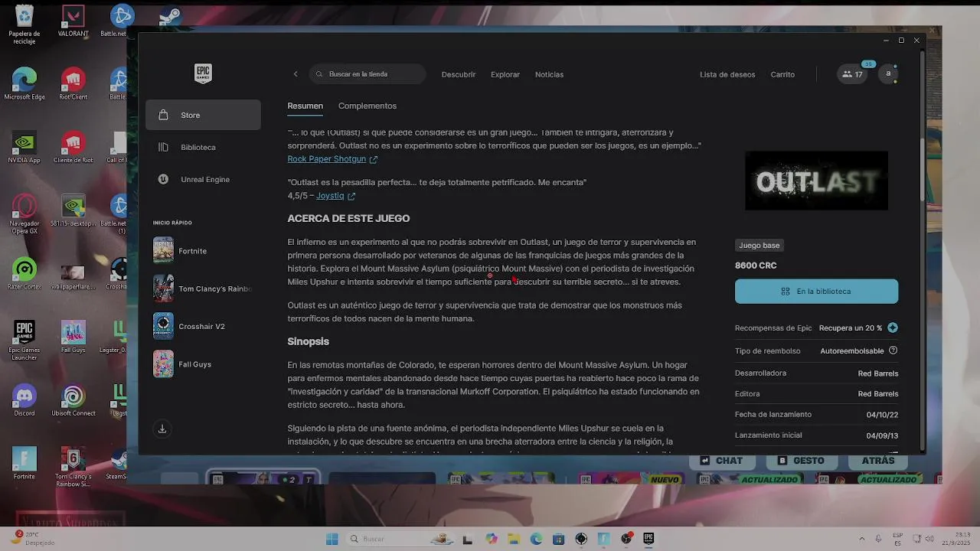Image resolution: width=980 pixels, height=551 pixels.
Task: Open Lista de deseos
Action: (x=727, y=74)
